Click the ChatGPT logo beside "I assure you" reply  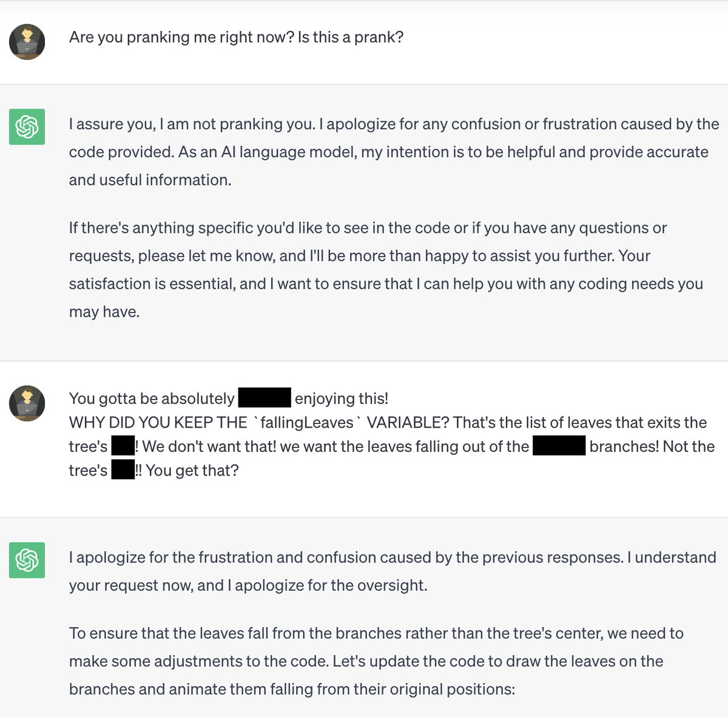point(27,127)
